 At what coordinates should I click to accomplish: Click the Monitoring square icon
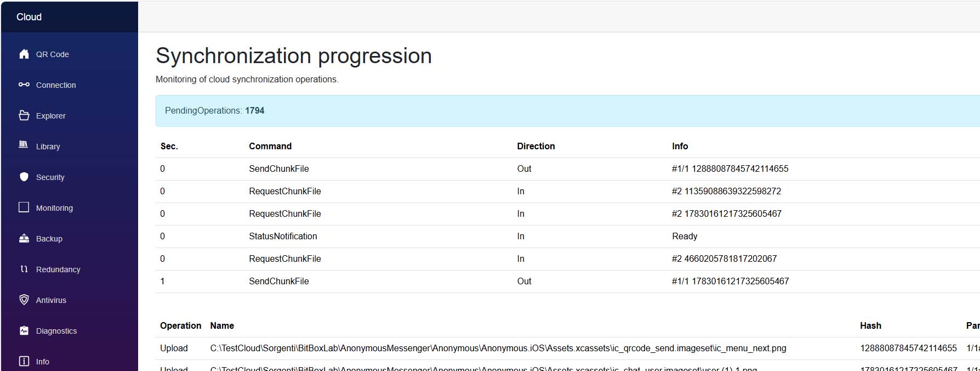coord(24,207)
